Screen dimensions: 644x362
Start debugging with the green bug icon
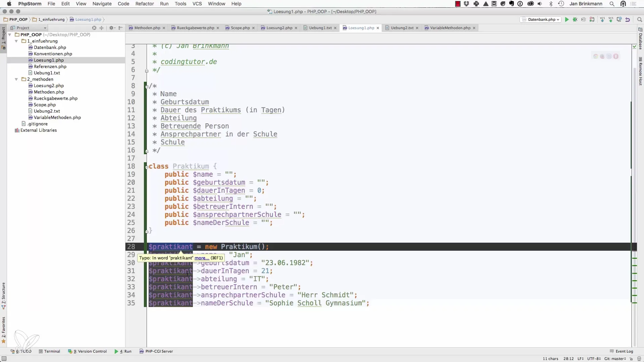pyautogui.click(x=575, y=20)
